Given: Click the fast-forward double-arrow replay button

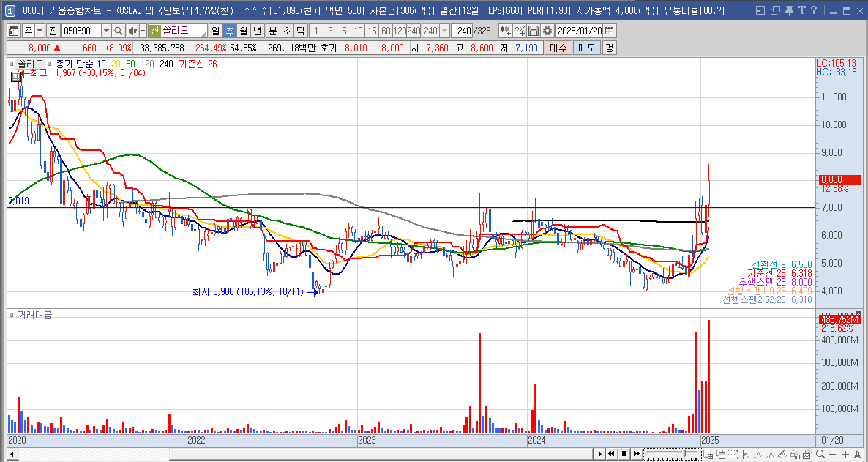Looking at the screenshot, I should (637, 454).
